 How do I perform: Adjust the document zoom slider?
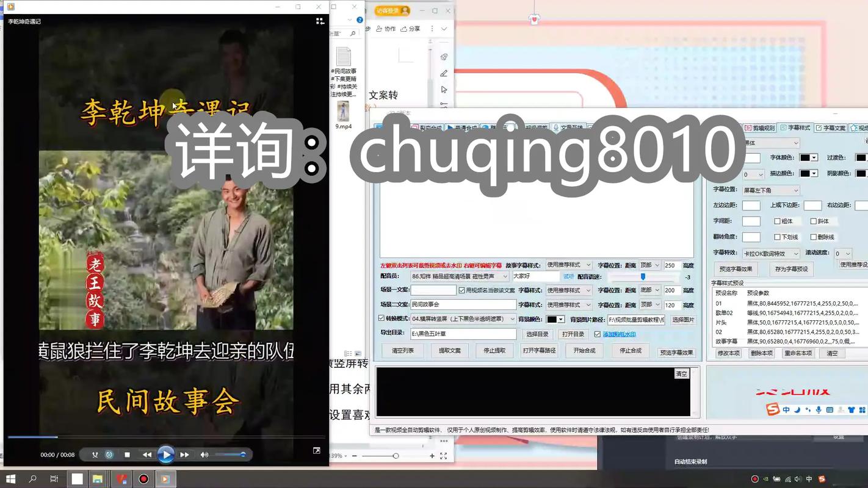point(396,456)
